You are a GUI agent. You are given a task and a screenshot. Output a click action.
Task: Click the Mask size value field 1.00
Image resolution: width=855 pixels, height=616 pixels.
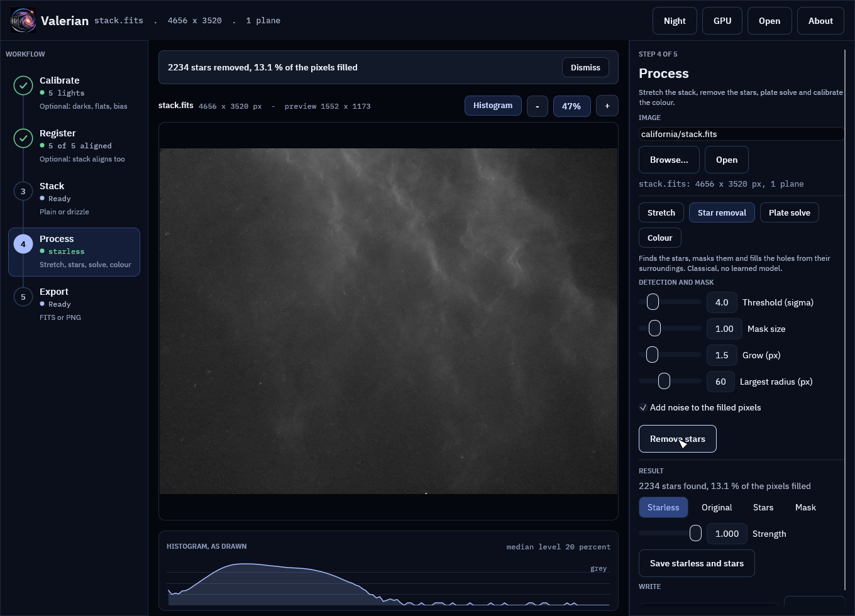724,329
